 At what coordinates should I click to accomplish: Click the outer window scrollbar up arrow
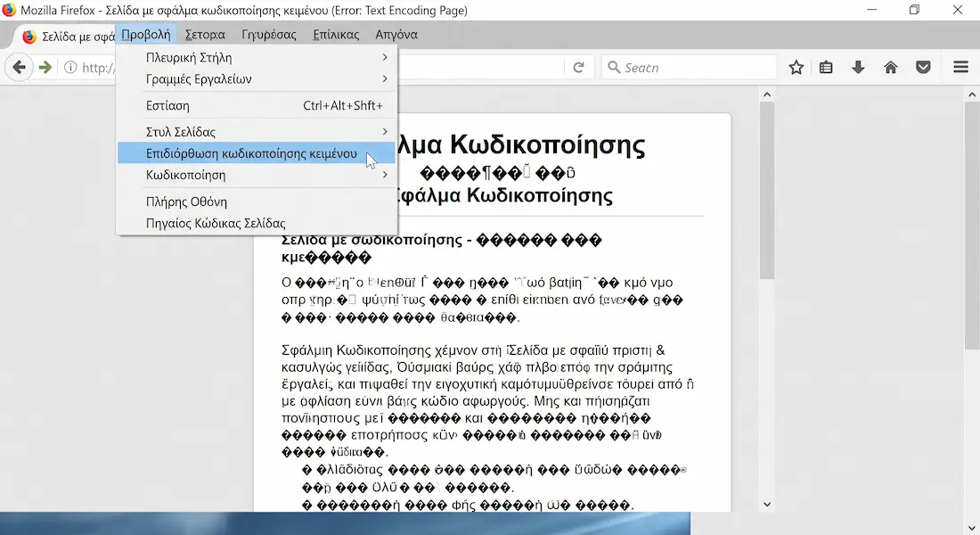tap(971, 95)
